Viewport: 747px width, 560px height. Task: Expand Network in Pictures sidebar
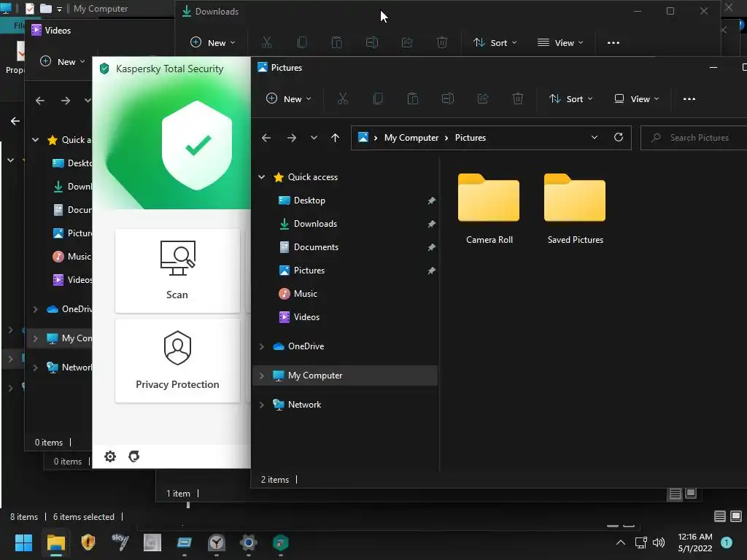click(262, 404)
